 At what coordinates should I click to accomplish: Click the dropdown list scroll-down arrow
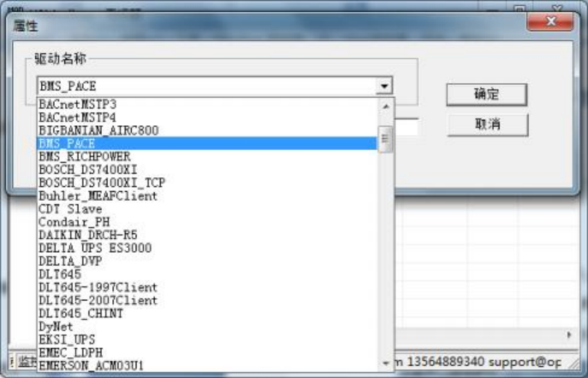click(386, 363)
